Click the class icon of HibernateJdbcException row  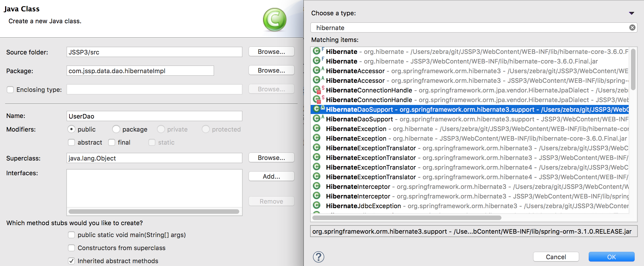coord(317,205)
